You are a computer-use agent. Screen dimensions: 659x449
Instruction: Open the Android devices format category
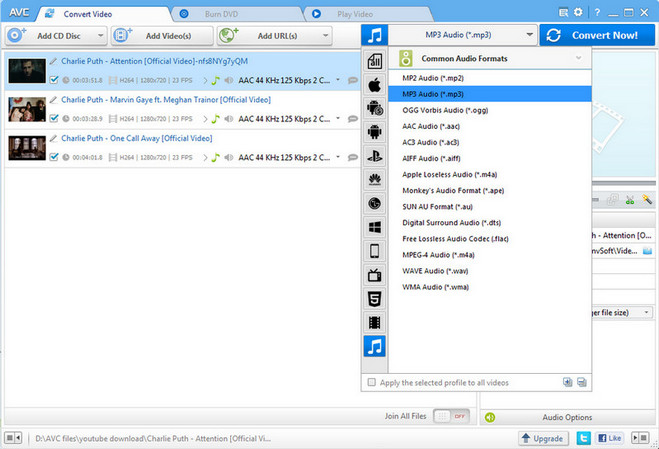(374, 132)
